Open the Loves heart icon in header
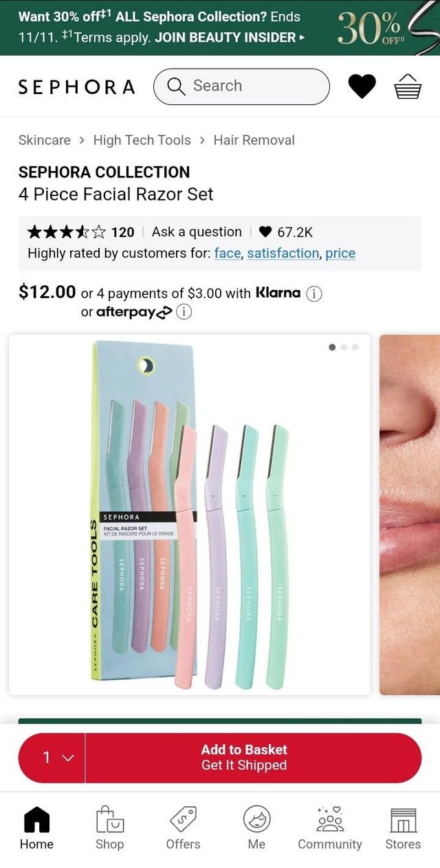This screenshot has height=868, width=440. 362,87
